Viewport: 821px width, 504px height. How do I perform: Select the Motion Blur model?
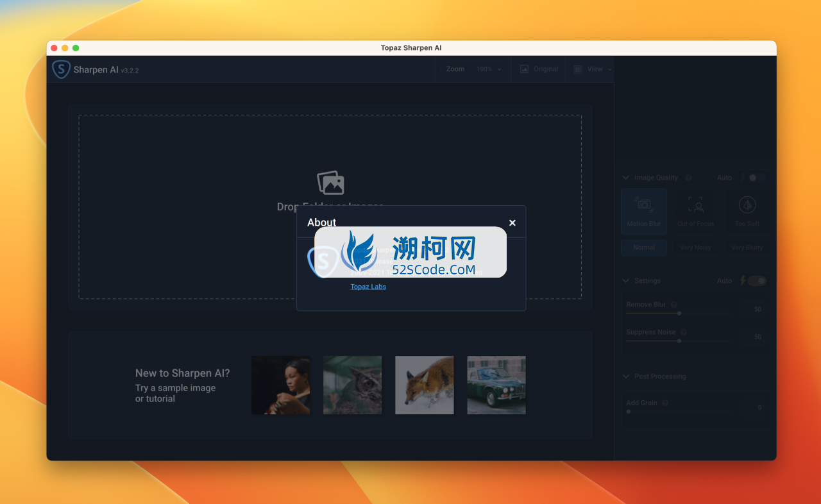644,211
